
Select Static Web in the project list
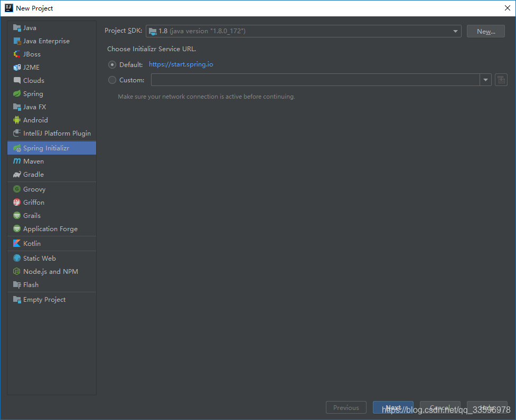point(52,259)
